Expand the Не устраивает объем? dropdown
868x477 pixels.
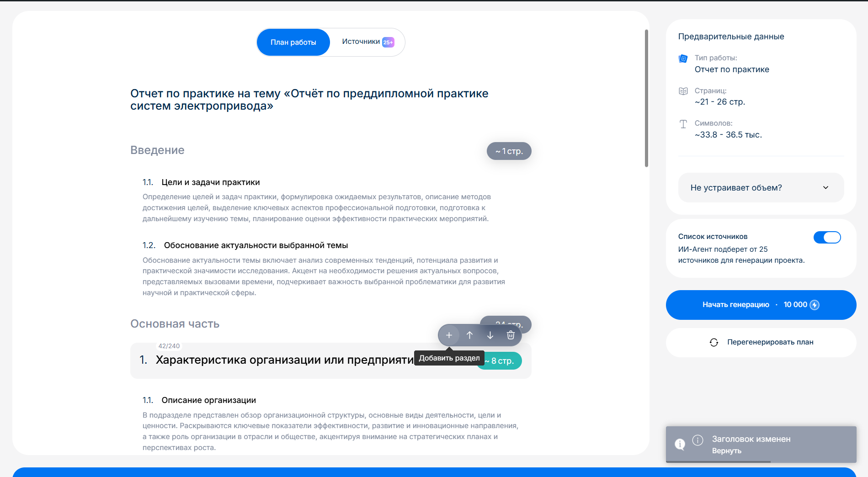[761, 188]
